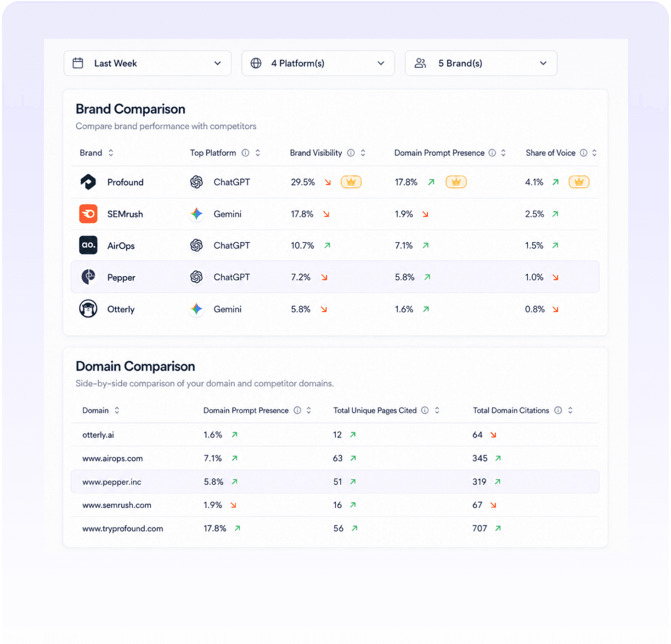The image size is (671, 644).
Task: Click Pepper's 1.0% Share of Voice value
Action: point(534,277)
